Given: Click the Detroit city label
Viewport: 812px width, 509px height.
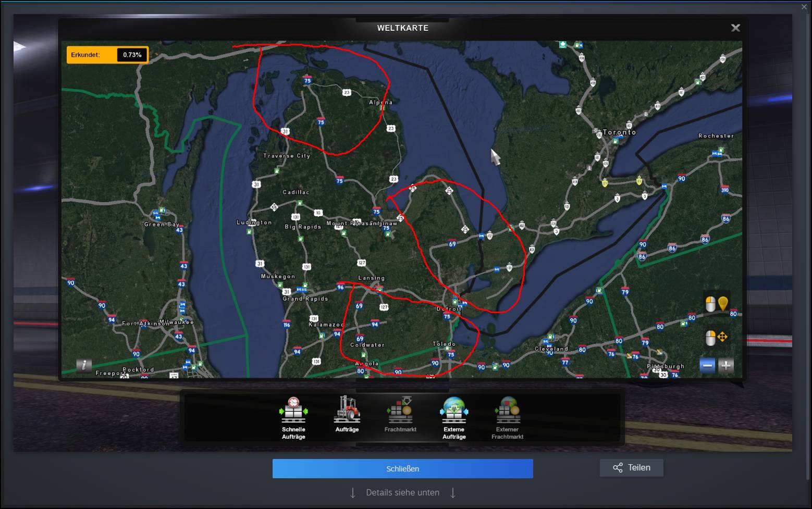Looking at the screenshot, I should point(449,309).
